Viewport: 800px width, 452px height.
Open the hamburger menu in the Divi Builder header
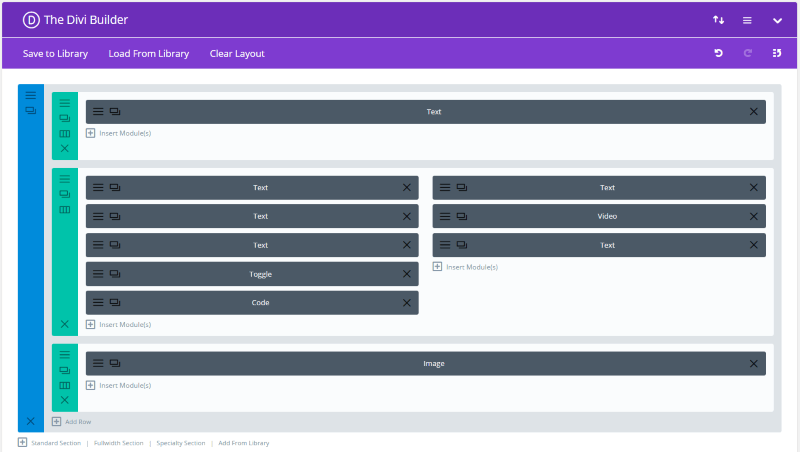coord(747,20)
